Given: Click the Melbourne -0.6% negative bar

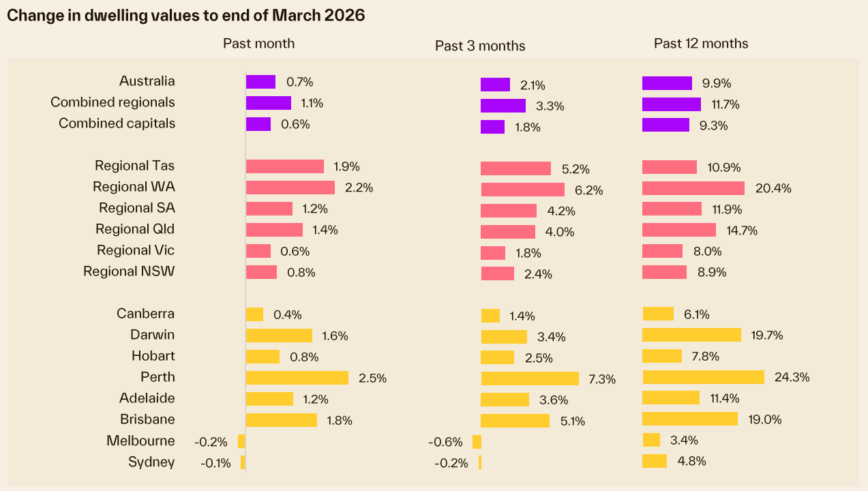Looking at the screenshot, I should 477,442.
